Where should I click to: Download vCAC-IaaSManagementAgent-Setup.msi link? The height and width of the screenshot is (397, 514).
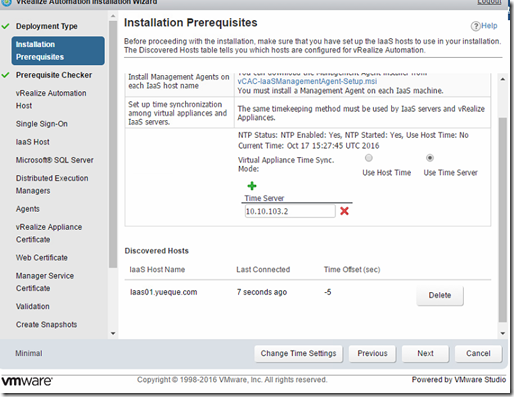click(x=307, y=81)
